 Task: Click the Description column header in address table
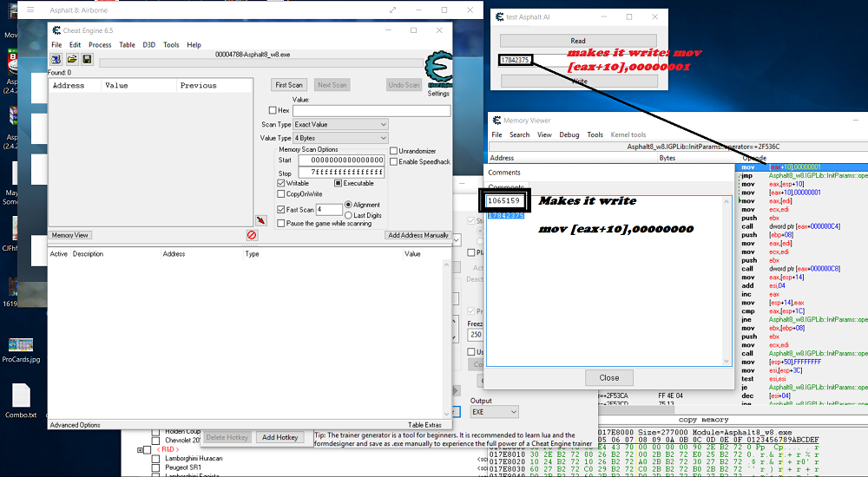pos(115,254)
